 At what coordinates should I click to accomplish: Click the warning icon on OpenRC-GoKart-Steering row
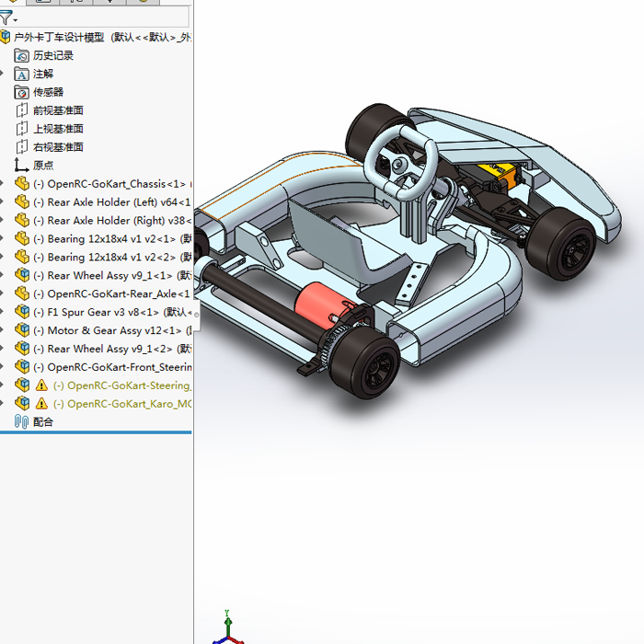pyautogui.click(x=41, y=385)
